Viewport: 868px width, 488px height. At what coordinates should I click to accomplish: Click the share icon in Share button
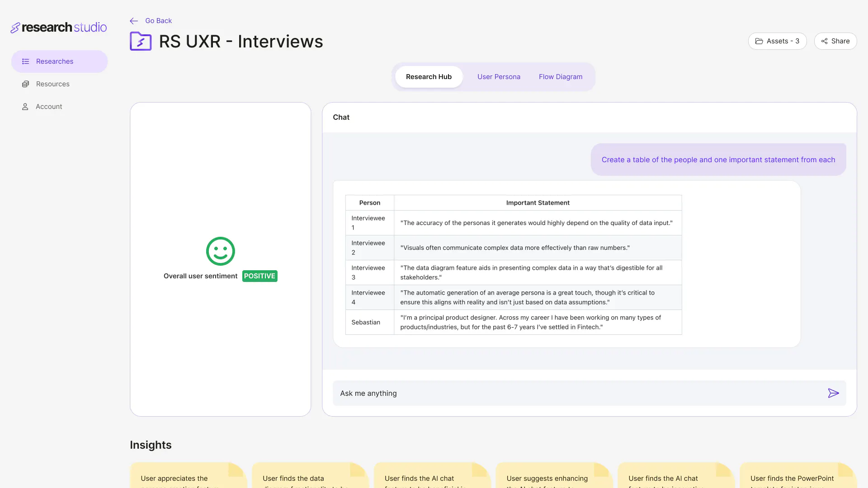[x=825, y=41]
